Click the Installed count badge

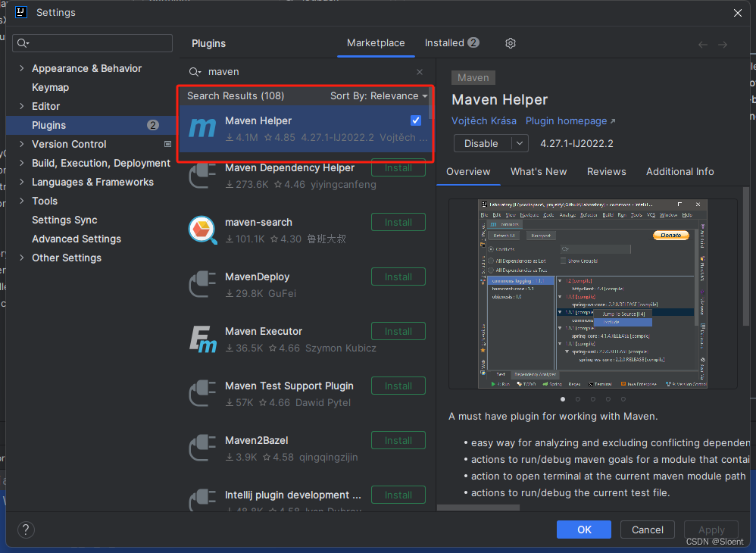(473, 43)
